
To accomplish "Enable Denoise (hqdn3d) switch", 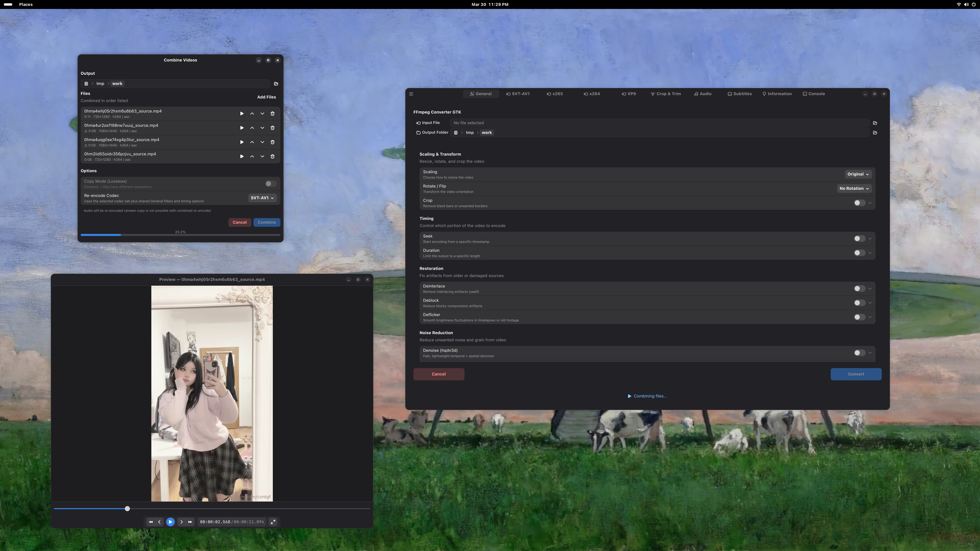I will coord(859,353).
